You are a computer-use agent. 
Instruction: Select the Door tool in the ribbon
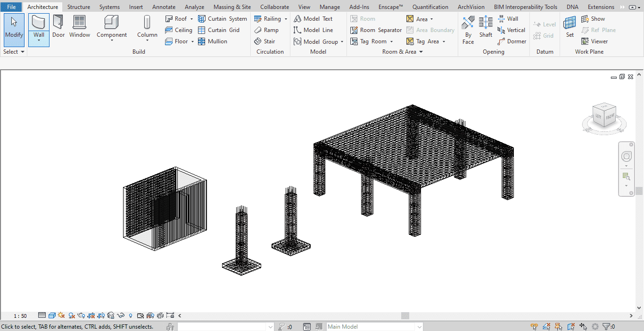(x=58, y=26)
